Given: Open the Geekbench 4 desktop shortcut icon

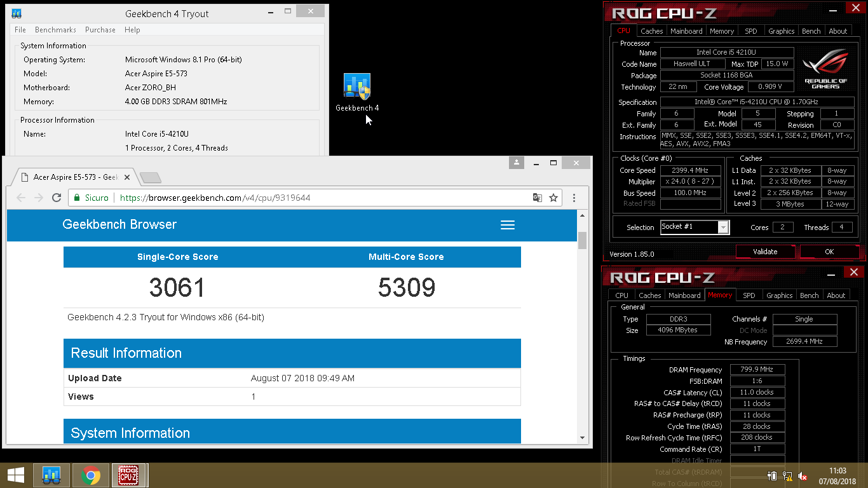Looking at the screenshot, I should tap(357, 86).
